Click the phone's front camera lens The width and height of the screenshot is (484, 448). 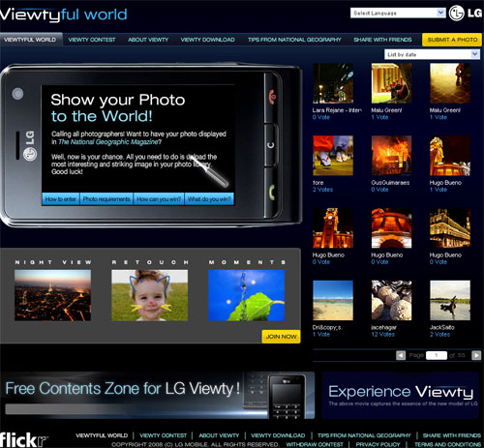(17, 94)
